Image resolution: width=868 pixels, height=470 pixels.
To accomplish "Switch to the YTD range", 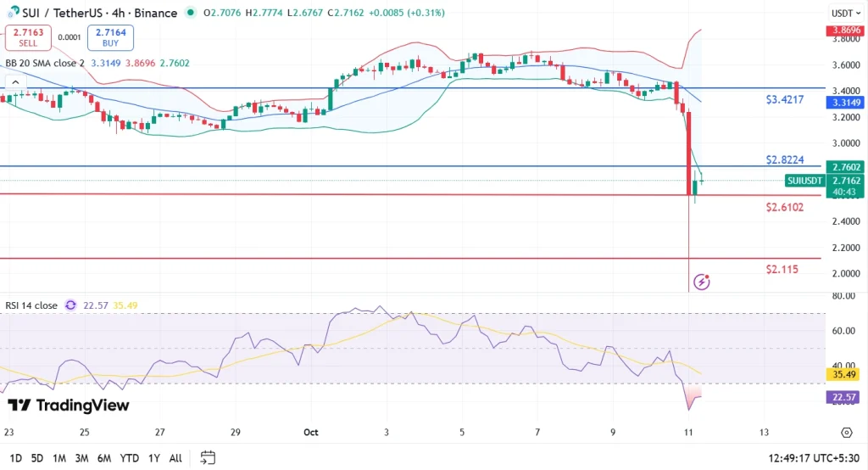I will tap(130, 458).
